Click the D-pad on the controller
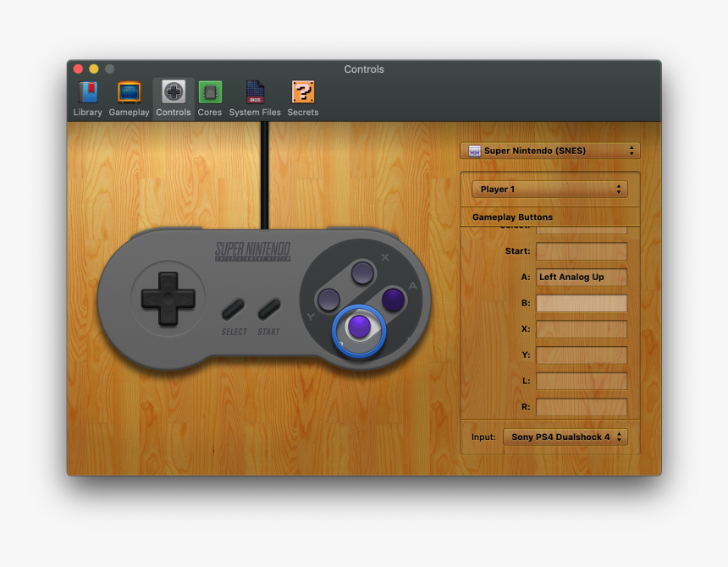This screenshot has width=728, height=567. [168, 298]
